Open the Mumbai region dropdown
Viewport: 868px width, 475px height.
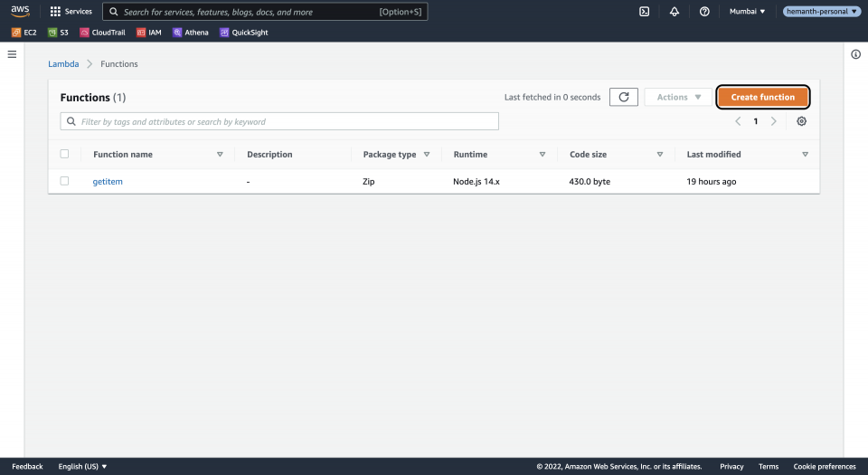pyautogui.click(x=747, y=12)
